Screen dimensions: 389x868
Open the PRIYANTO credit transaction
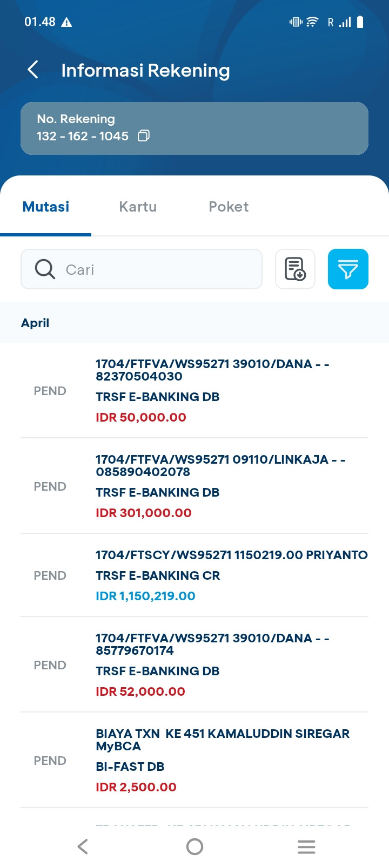click(194, 575)
